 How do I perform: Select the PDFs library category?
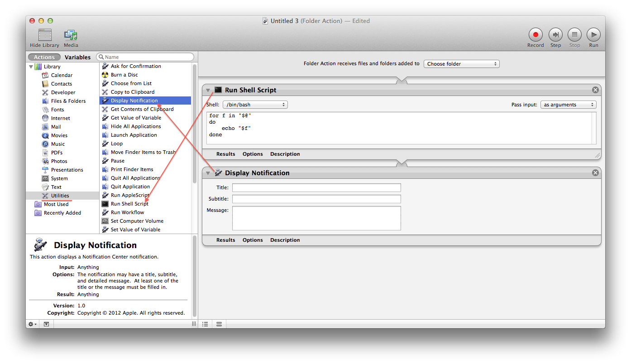tap(57, 153)
